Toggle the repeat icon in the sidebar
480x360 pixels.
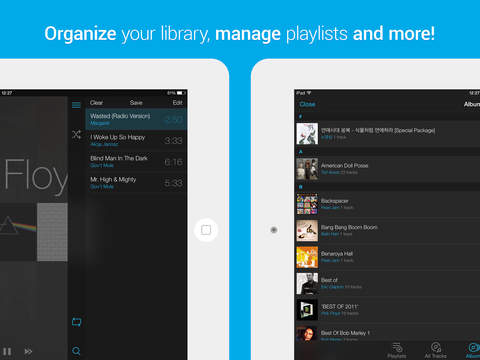pos(77,322)
